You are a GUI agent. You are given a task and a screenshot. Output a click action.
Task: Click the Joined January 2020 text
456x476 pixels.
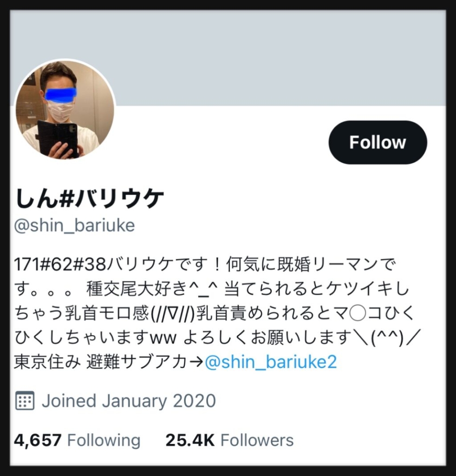pos(129,401)
